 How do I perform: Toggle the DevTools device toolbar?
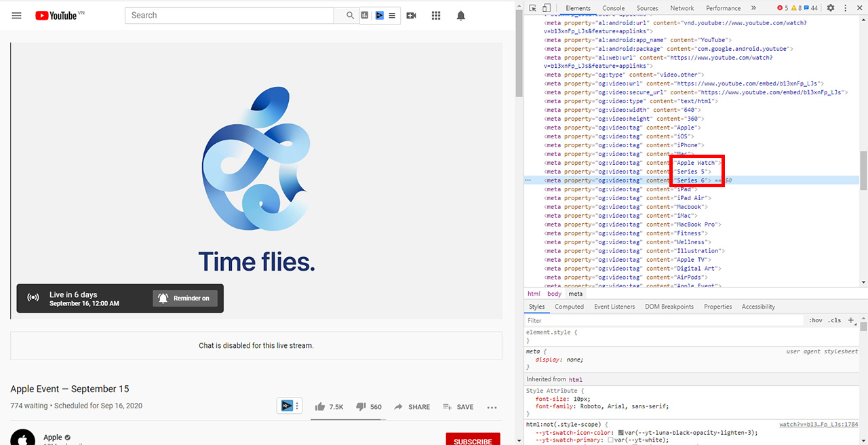click(547, 8)
